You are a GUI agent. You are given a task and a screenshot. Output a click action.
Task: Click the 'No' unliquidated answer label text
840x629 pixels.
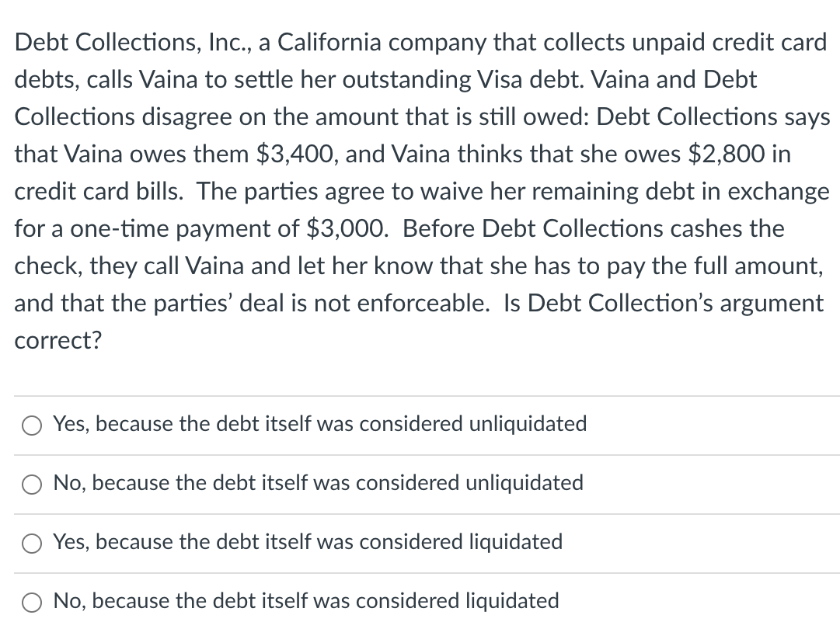[x=317, y=483]
